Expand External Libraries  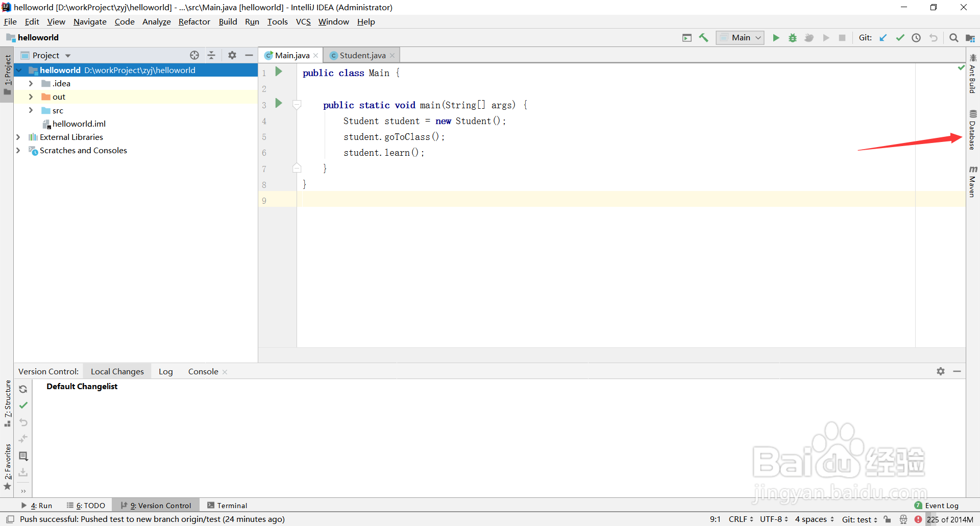pyautogui.click(x=18, y=137)
